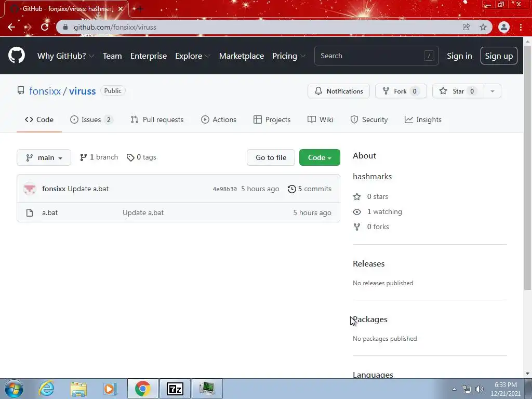Open the Chrome profile avatar icon
This screenshot has height=399, width=532.
504,27
